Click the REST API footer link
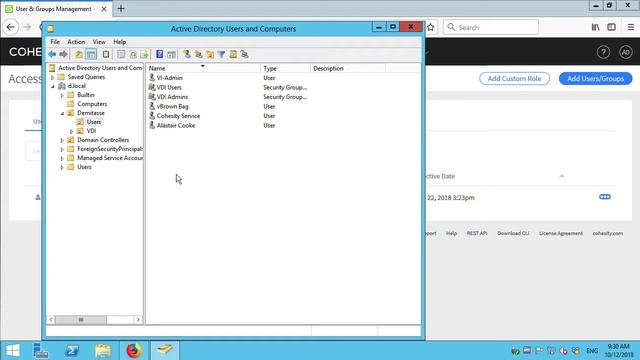This screenshot has height=360, width=640. pos(477,233)
